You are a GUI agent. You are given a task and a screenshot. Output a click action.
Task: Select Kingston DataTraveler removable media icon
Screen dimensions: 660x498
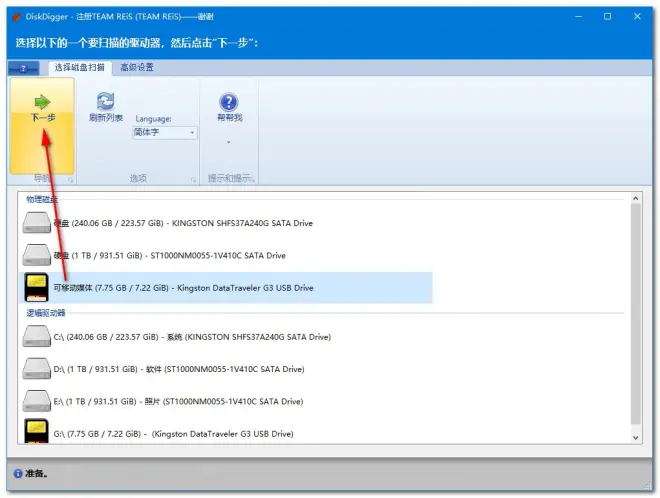click(x=37, y=288)
